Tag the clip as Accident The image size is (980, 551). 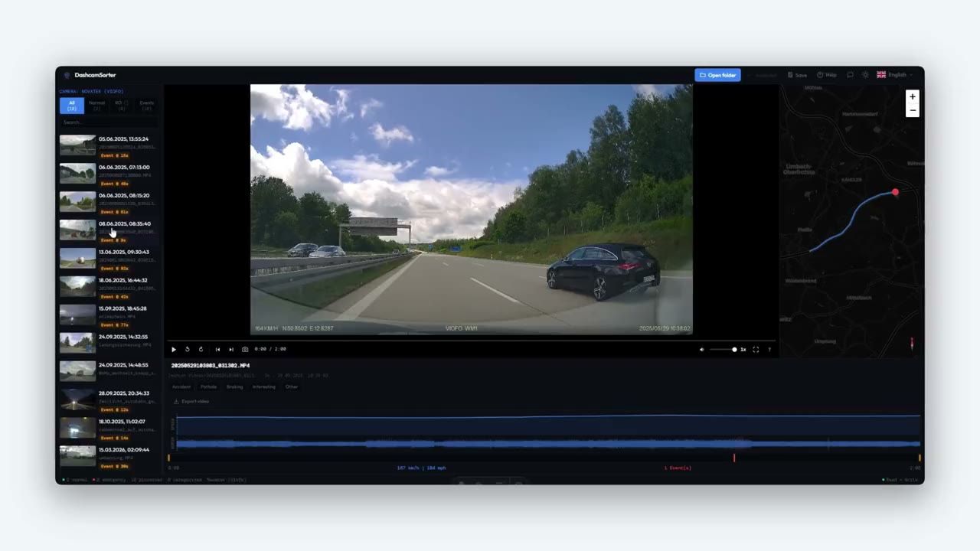181,386
